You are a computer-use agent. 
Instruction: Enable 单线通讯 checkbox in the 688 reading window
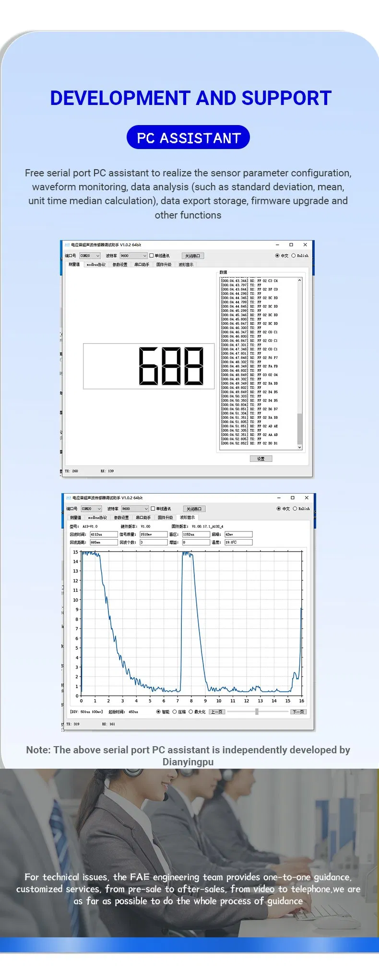pyautogui.click(x=152, y=255)
